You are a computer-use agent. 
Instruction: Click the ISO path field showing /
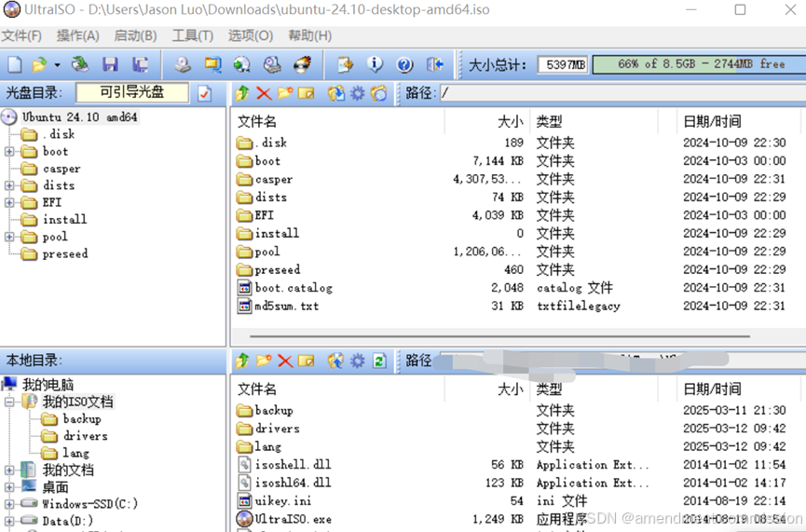(x=623, y=93)
